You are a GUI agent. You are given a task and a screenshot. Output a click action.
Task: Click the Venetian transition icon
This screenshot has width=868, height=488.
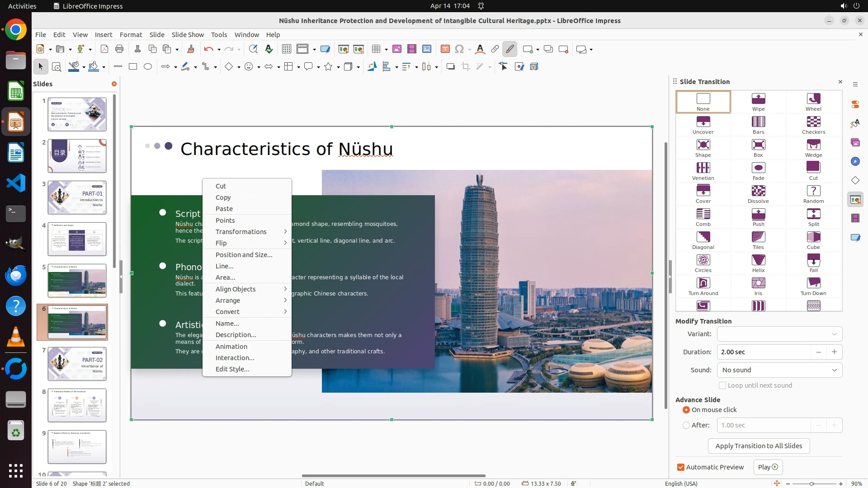click(703, 168)
